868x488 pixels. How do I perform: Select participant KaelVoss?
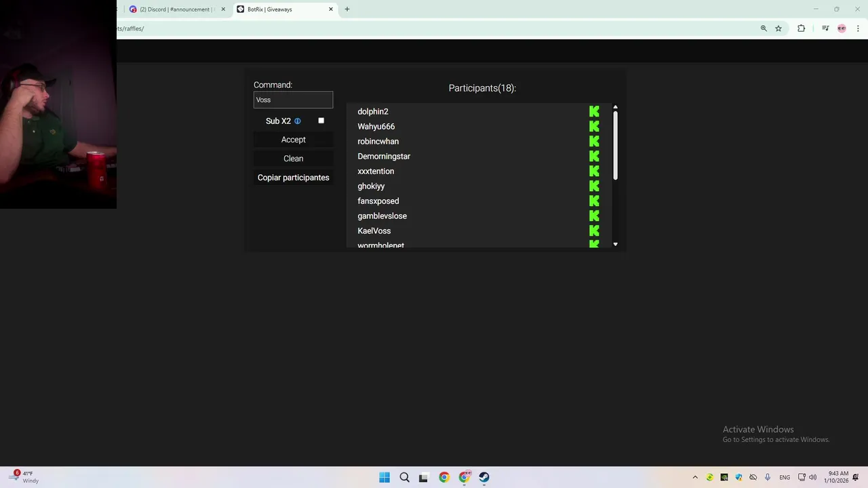374,230
